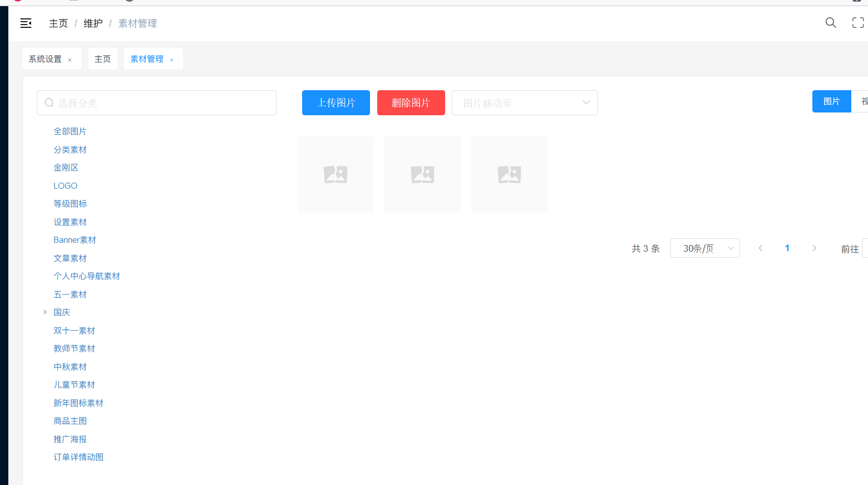
Task: Switch to the 主页 tab
Action: [x=102, y=58]
